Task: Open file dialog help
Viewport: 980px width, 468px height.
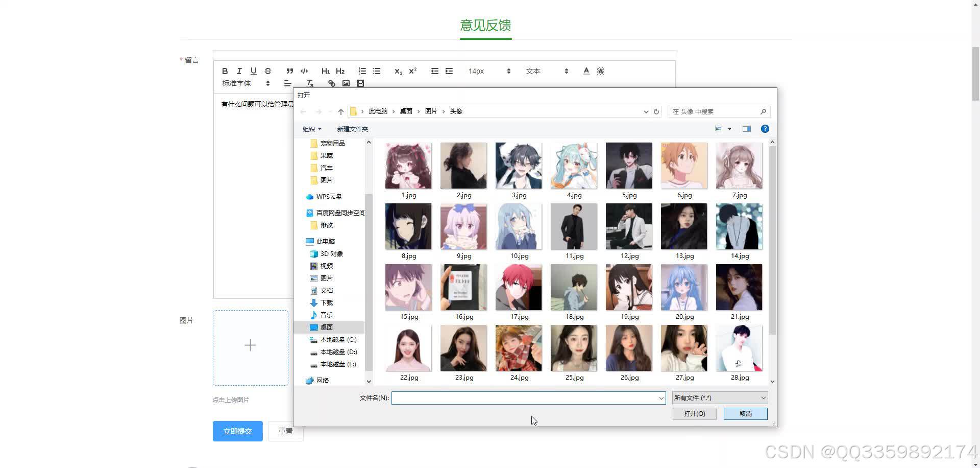Action: click(765, 129)
